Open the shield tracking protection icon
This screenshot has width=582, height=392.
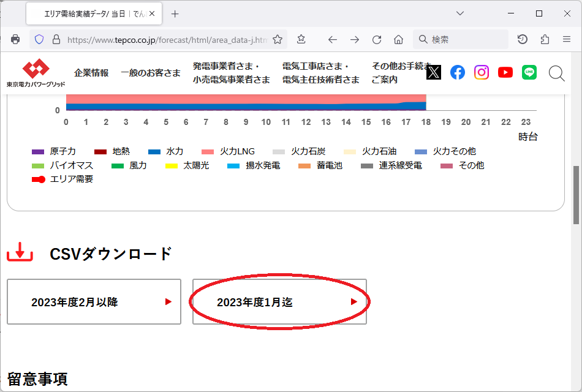[x=39, y=39]
